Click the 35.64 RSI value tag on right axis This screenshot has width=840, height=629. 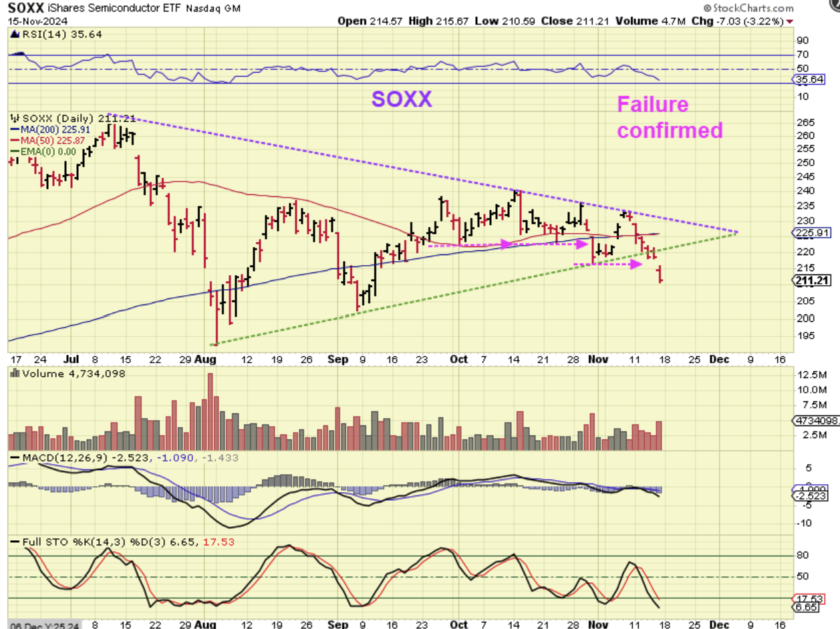click(x=810, y=79)
